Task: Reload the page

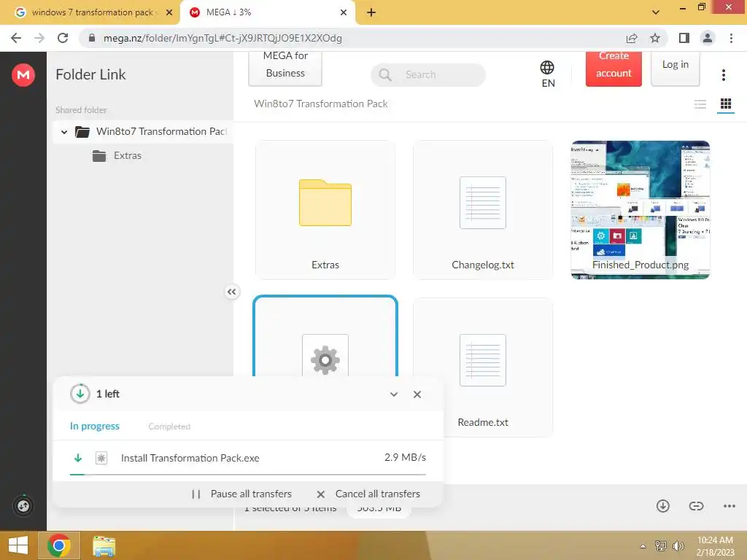Action: (x=63, y=38)
